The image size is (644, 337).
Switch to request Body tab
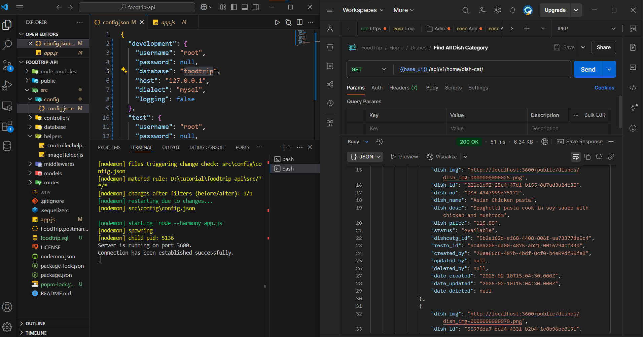(432, 88)
